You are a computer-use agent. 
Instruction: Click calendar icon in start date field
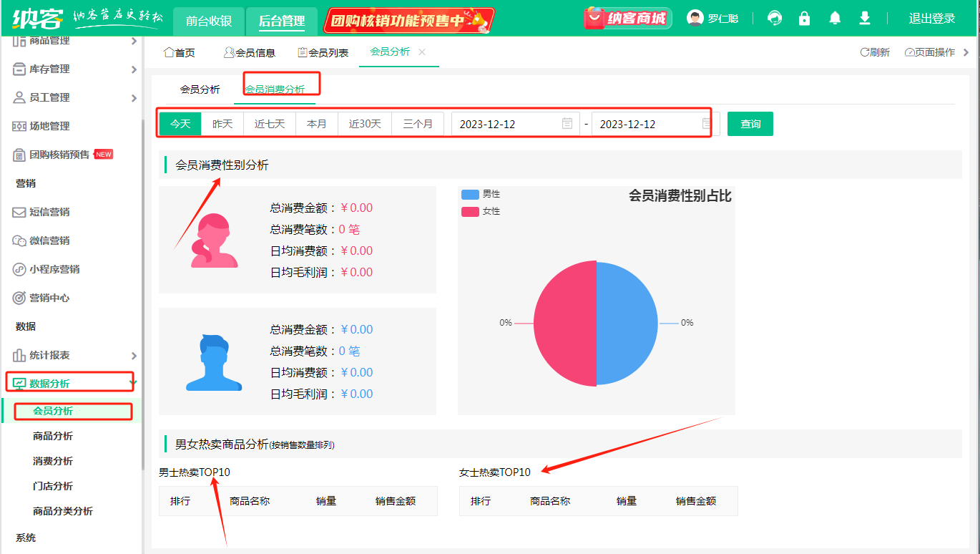coord(567,124)
